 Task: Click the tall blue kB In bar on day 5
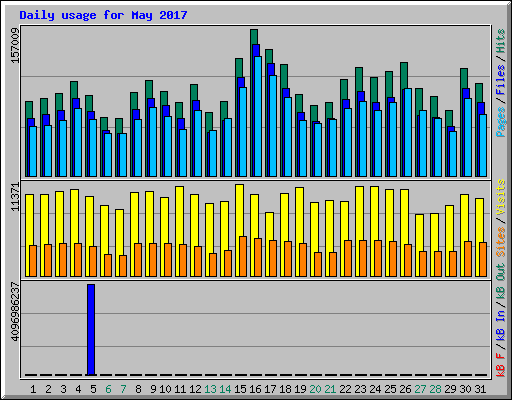91,330
